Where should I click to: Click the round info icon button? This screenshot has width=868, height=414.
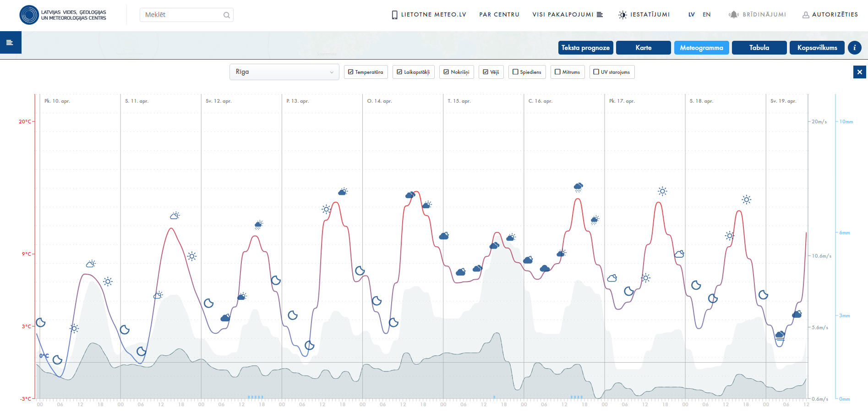[x=854, y=48]
